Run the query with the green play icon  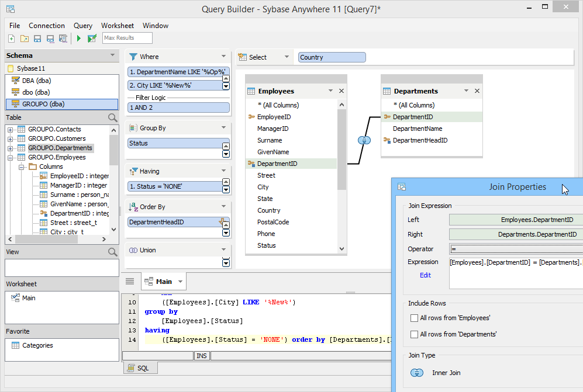click(78, 39)
